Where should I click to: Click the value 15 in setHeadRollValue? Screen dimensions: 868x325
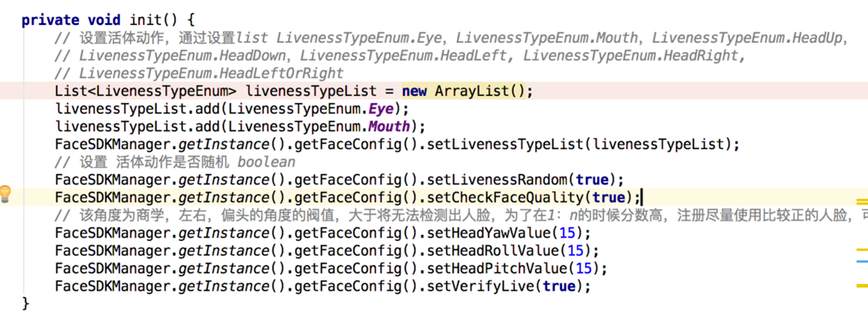[576, 250]
